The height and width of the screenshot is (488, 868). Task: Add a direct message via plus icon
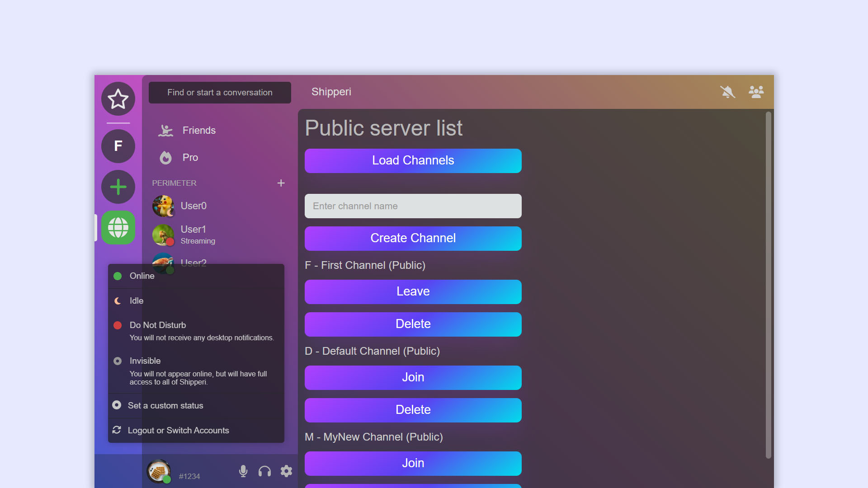point(281,183)
